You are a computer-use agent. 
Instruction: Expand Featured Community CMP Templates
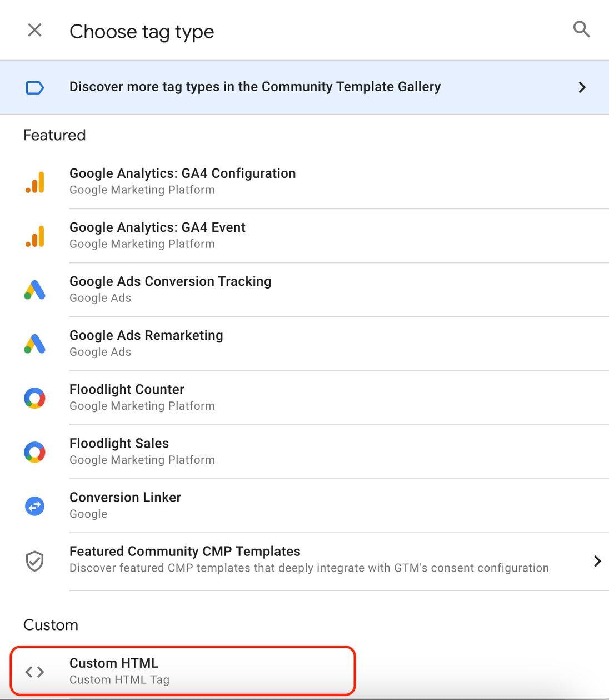pos(597,561)
